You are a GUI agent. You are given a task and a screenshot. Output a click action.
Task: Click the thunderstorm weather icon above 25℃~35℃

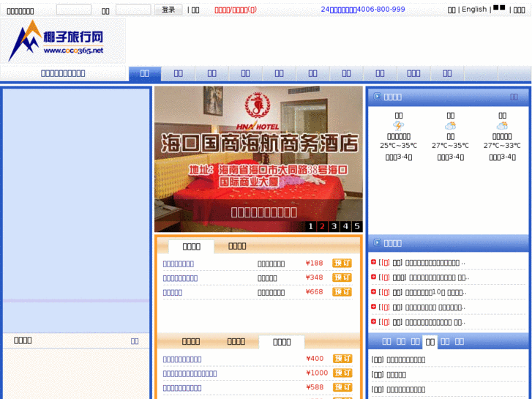pos(398,126)
